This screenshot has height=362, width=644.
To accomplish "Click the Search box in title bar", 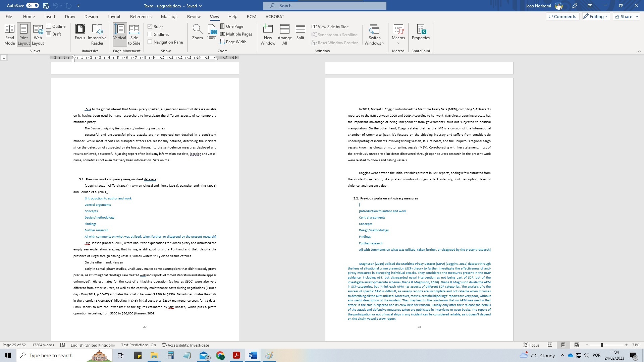I will pyautogui.click(x=324, y=6).
